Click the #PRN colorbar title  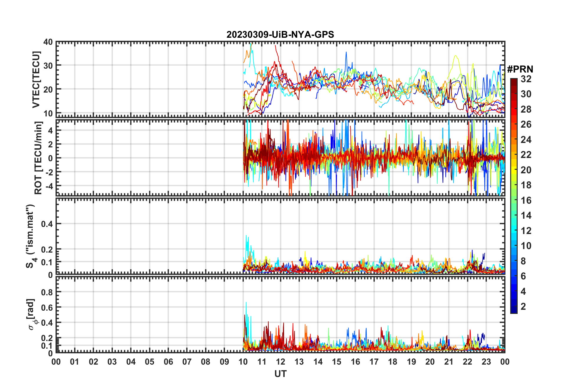[520, 69]
